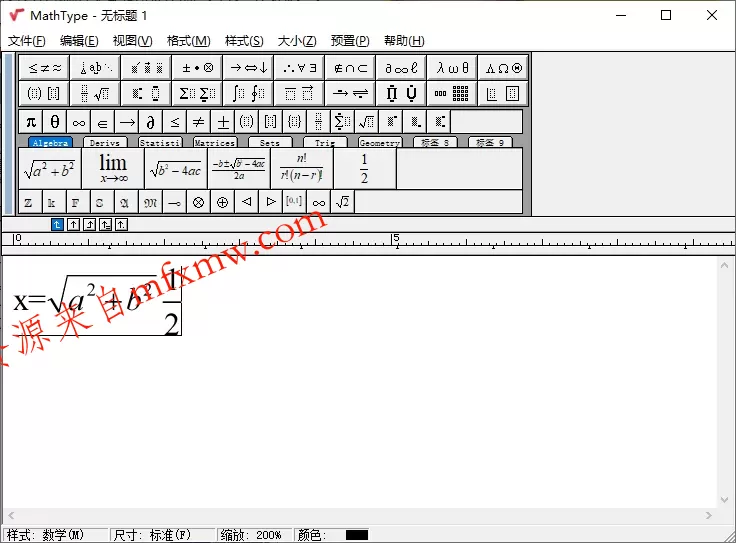Insert the small-bar summation template
This screenshot has height=543, width=736.
click(x=343, y=122)
